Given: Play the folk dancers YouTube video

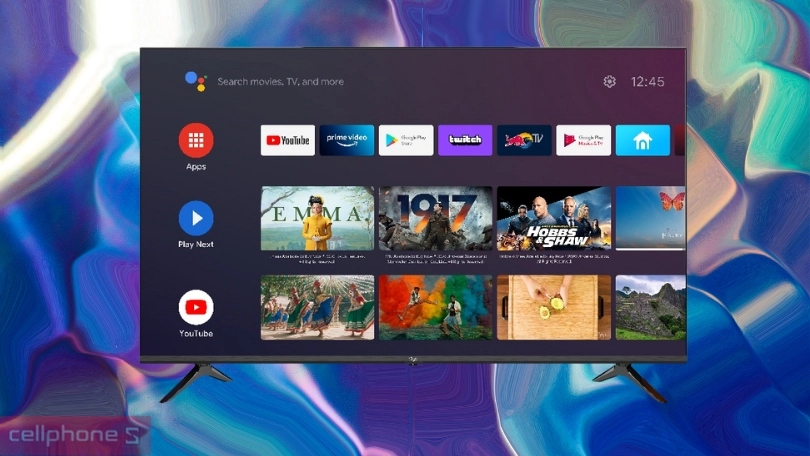Looking at the screenshot, I should pyautogui.click(x=317, y=307).
